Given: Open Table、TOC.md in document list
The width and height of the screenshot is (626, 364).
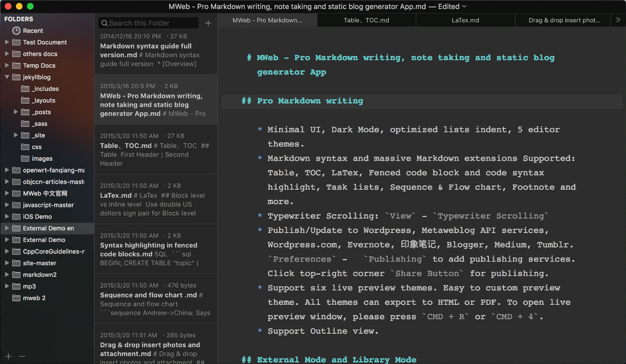Looking at the screenshot, I should (x=156, y=149).
